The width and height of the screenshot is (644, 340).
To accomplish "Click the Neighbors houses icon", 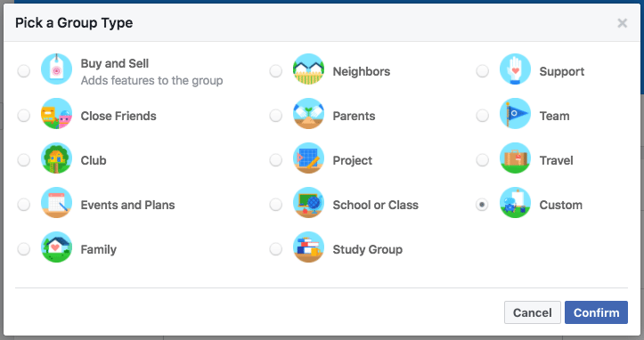I will pyautogui.click(x=308, y=69).
